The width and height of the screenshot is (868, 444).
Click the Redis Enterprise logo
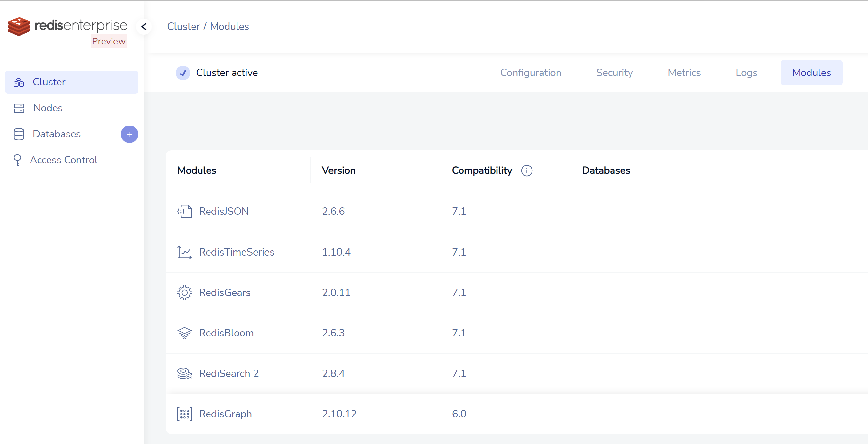pos(67,26)
